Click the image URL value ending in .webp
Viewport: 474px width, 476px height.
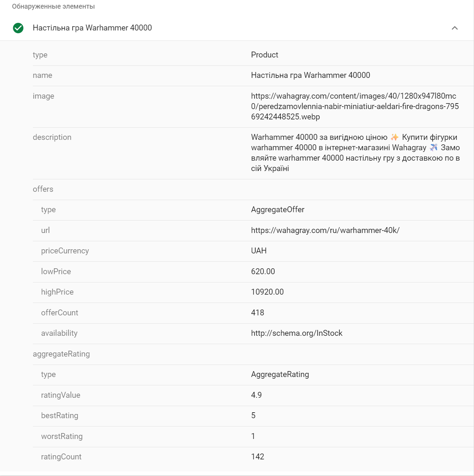pyautogui.click(x=354, y=106)
